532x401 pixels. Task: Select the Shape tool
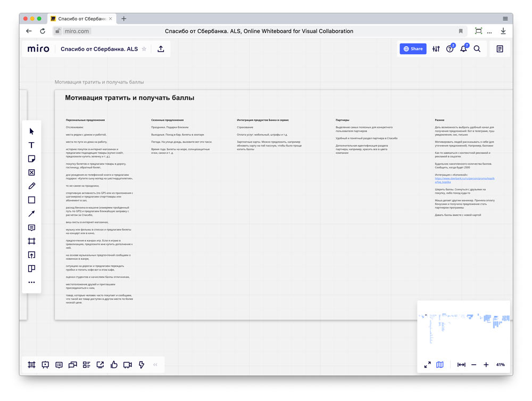[x=31, y=199]
